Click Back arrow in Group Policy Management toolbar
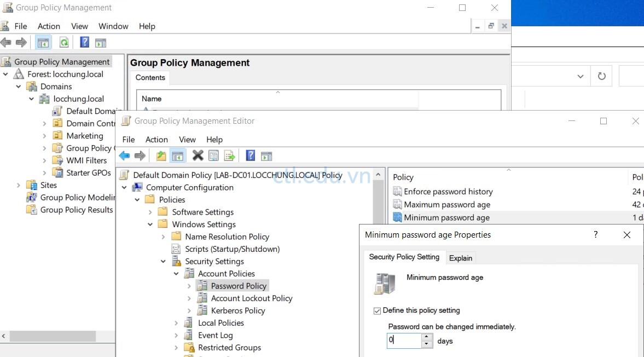This screenshot has height=357, width=644. pyautogui.click(x=6, y=42)
